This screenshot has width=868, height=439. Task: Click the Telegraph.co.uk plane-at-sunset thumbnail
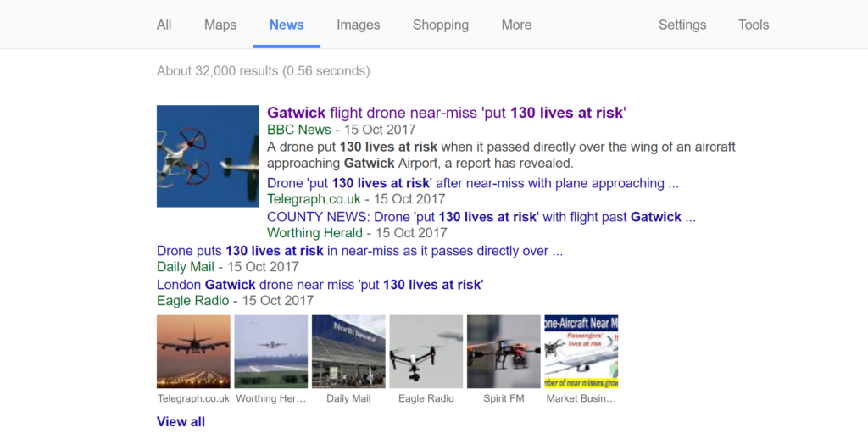tap(193, 352)
